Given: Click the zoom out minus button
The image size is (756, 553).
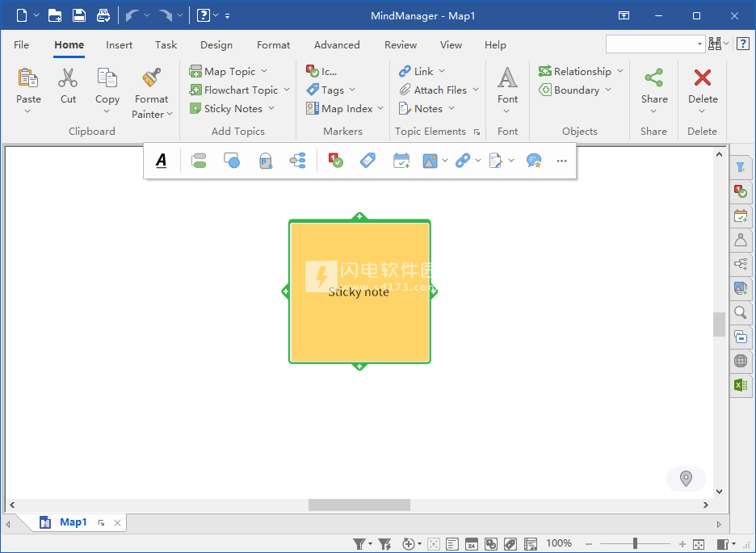Looking at the screenshot, I should click(589, 544).
